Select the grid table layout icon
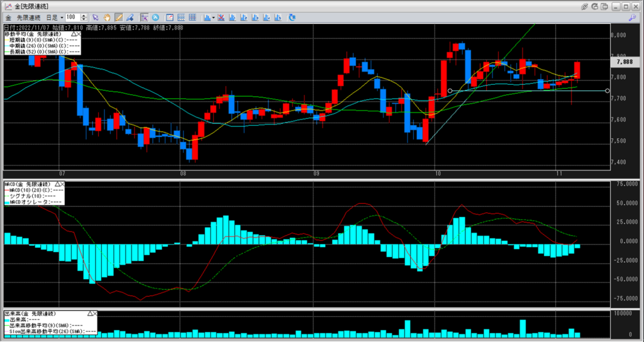Screen dimensions: 644x342 192,17
